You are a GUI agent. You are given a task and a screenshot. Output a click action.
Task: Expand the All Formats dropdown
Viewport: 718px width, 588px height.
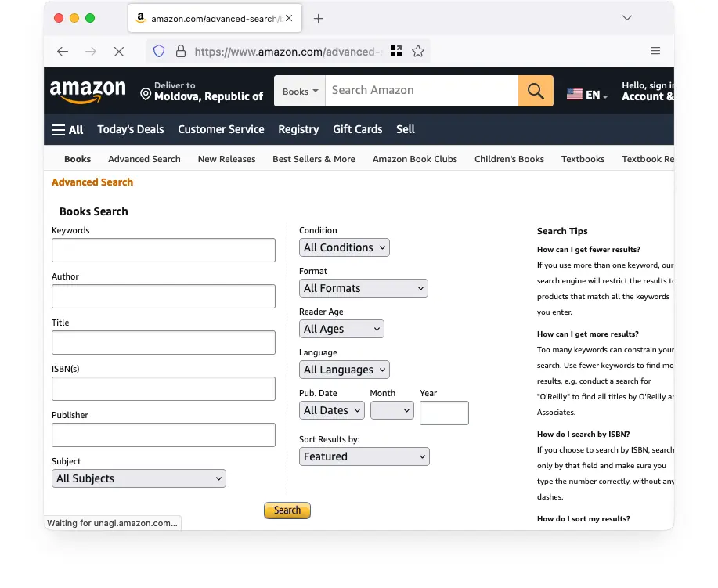pos(363,288)
